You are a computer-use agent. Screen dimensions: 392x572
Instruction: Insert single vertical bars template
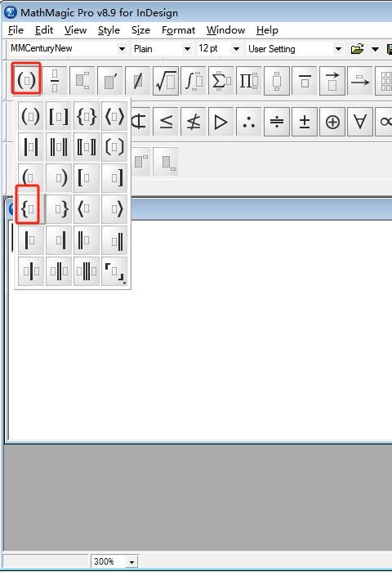31,147
